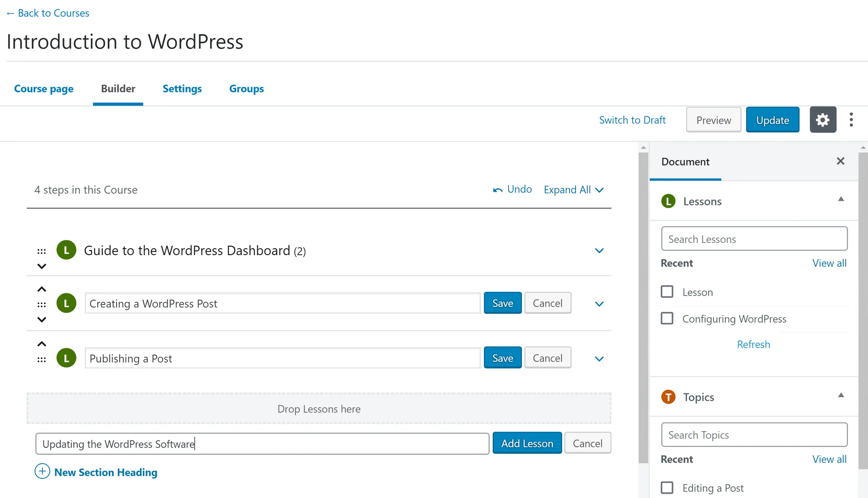The height and width of the screenshot is (498, 868).
Task: Grab drag handle of Guide to WordPress Dashboard
Action: click(x=42, y=251)
